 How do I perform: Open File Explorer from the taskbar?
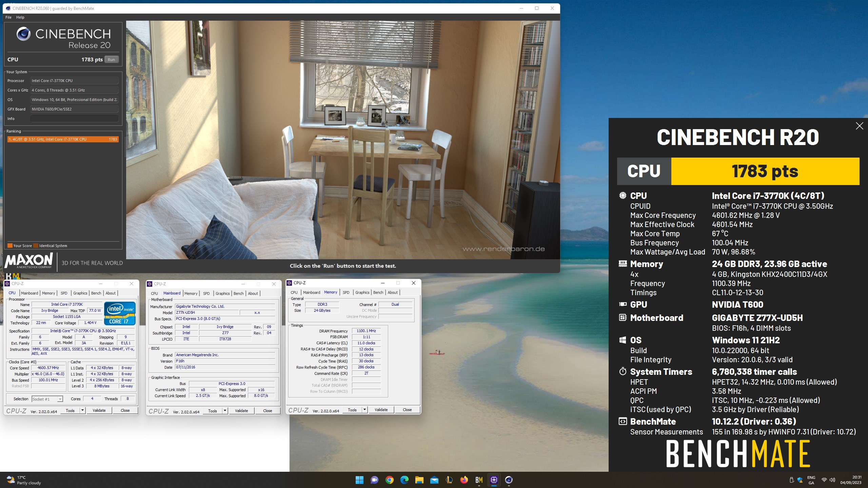(x=419, y=480)
